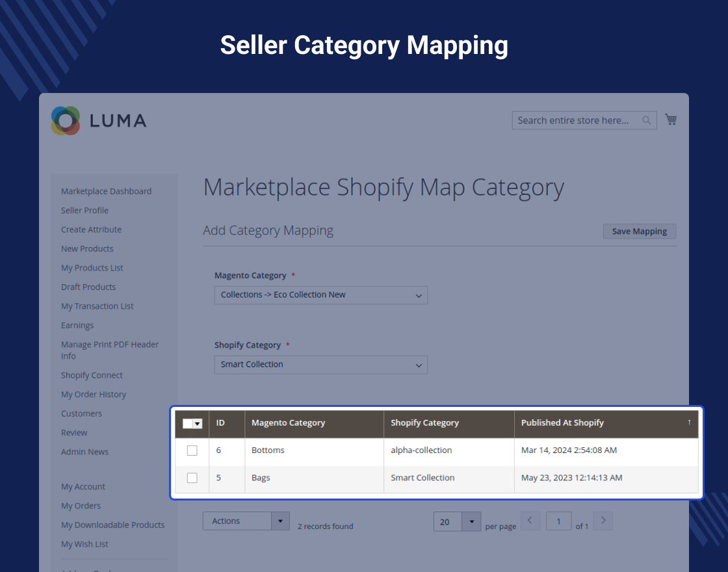This screenshot has height=572, width=728.
Task: Tick the checkbox for Bags row
Action: coord(192,478)
